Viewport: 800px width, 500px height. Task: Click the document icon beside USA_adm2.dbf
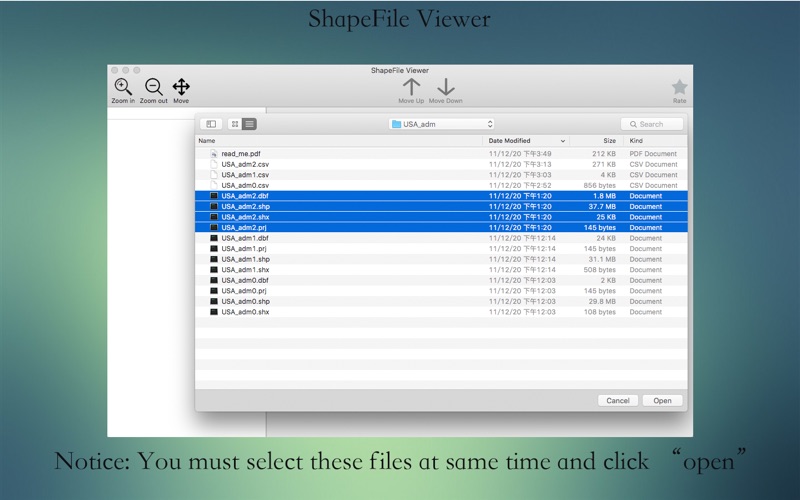point(214,196)
